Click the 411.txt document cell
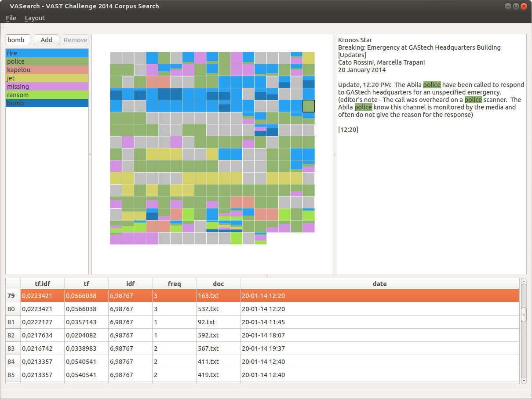The height and width of the screenshot is (399, 532). 219,362
